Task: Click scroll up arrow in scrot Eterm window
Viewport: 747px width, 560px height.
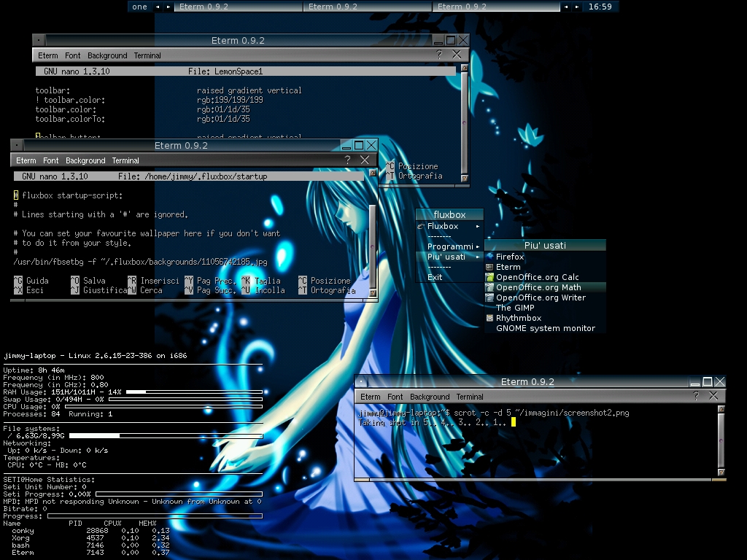Action: click(x=721, y=409)
